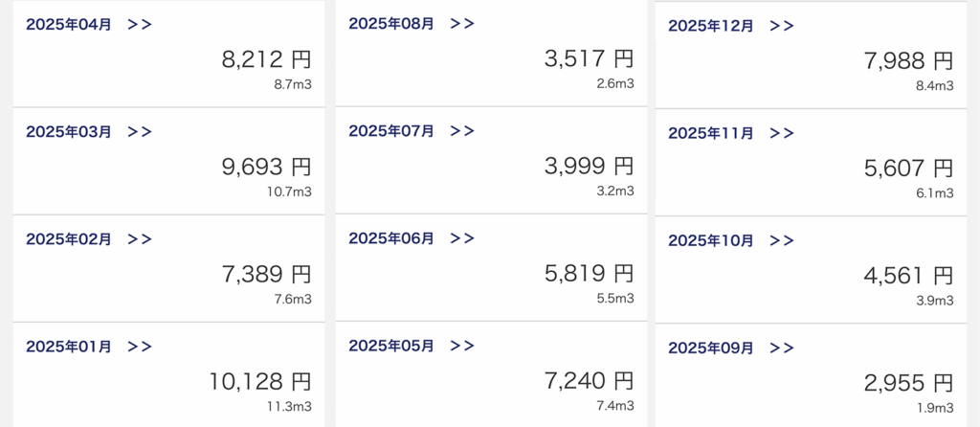Viewport: 980px width, 427px height.
Task: Click the >> chevron for 2025年01月
Action: (140, 347)
